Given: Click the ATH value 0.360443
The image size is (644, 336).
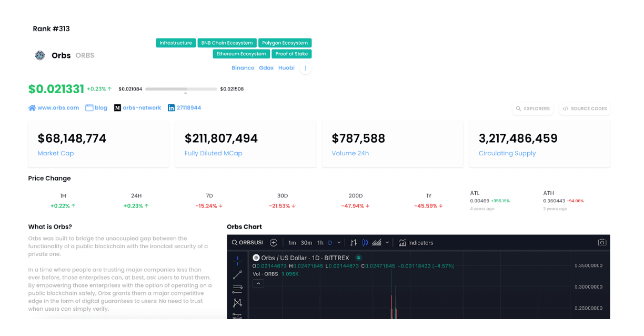Looking at the screenshot, I should click(x=554, y=201).
